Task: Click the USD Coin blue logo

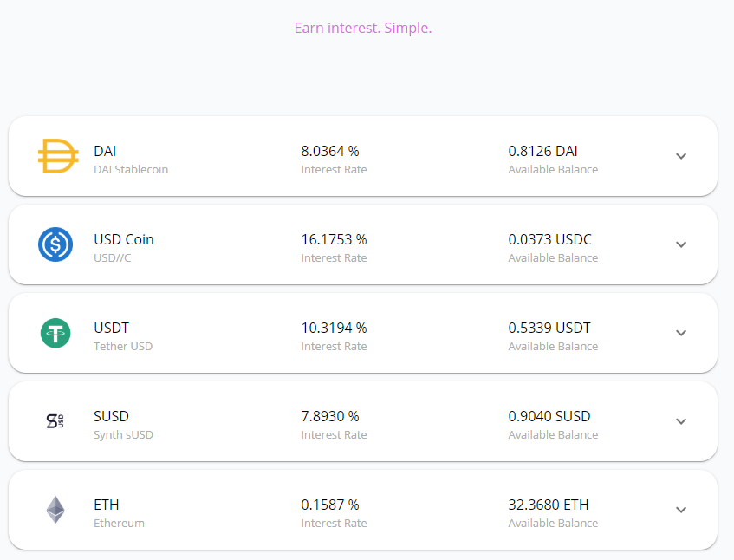Action: coord(55,244)
